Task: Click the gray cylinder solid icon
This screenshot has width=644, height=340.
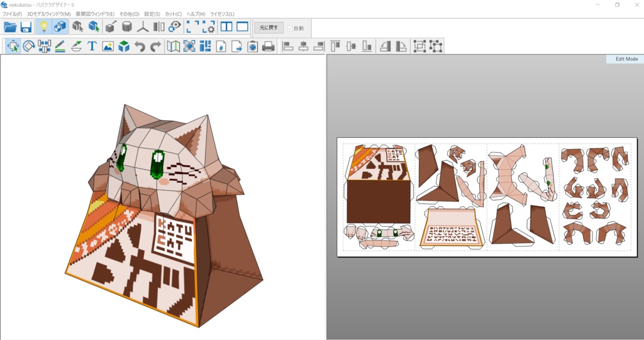Action: [x=127, y=27]
